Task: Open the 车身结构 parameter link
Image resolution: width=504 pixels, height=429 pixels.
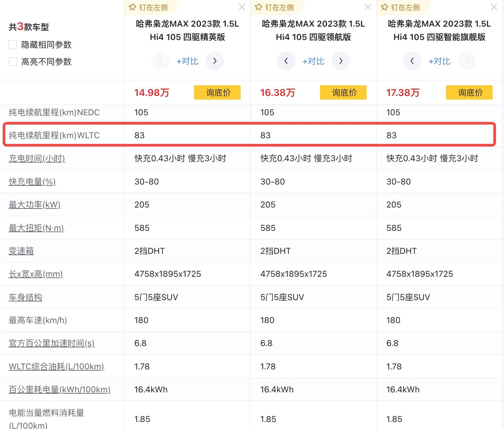Action: coord(25,297)
